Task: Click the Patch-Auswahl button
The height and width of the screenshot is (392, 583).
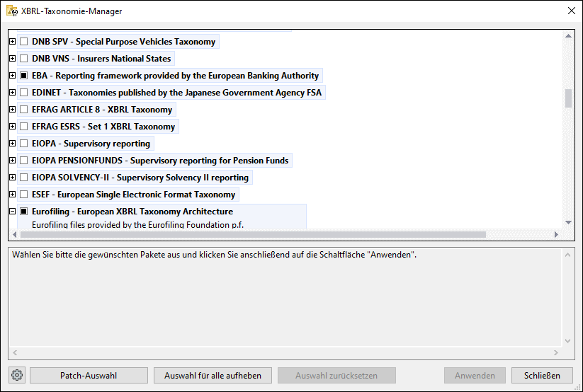Action: click(89, 375)
